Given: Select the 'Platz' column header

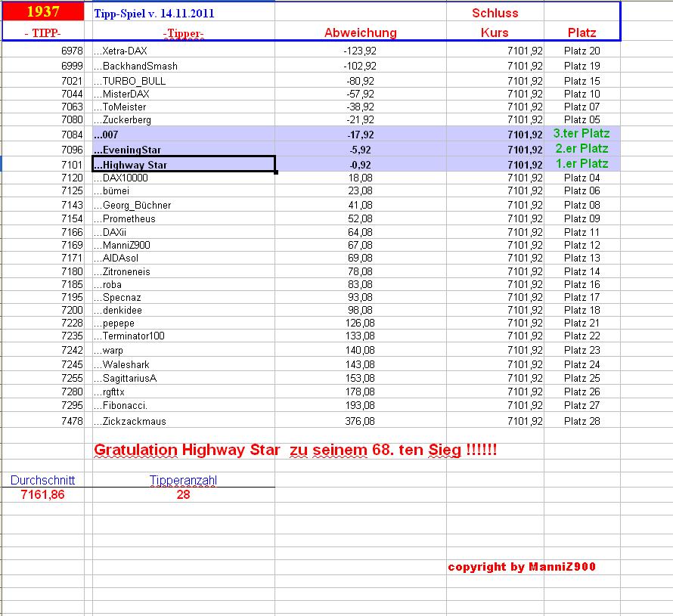Looking at the screenshot, I should [x=582, y=33].
